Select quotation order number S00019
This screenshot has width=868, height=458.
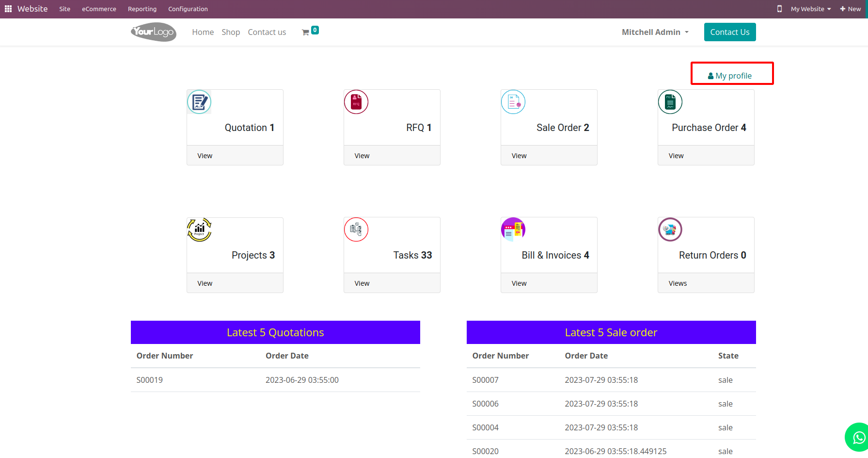pyautogui.click(x=150, y=380)
